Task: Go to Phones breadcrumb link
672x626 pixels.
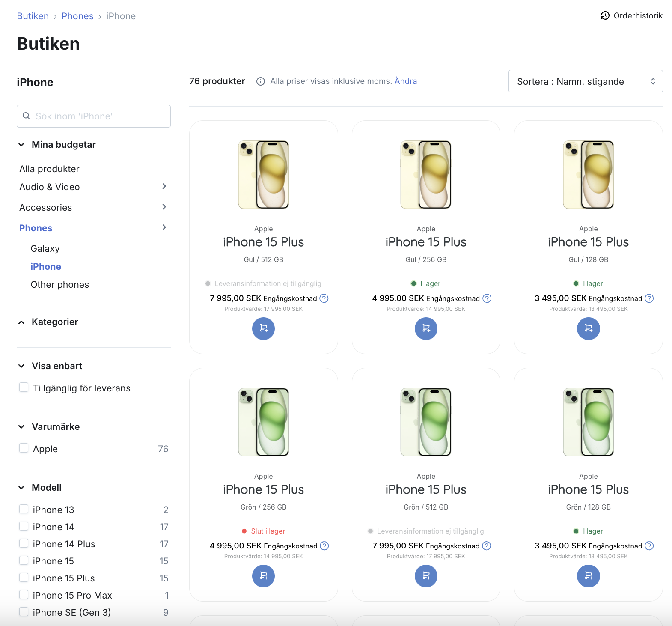Action: pos(77,16)
